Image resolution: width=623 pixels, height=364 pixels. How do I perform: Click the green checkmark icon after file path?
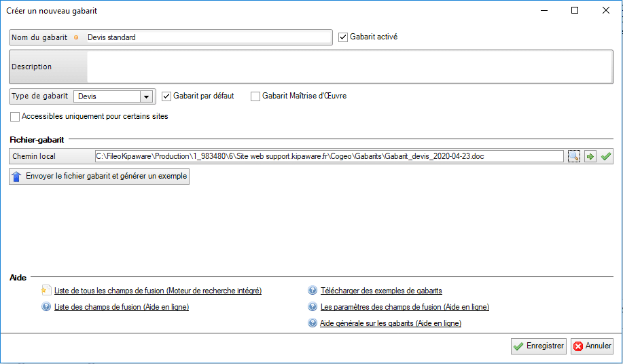(x=606, y=157)
